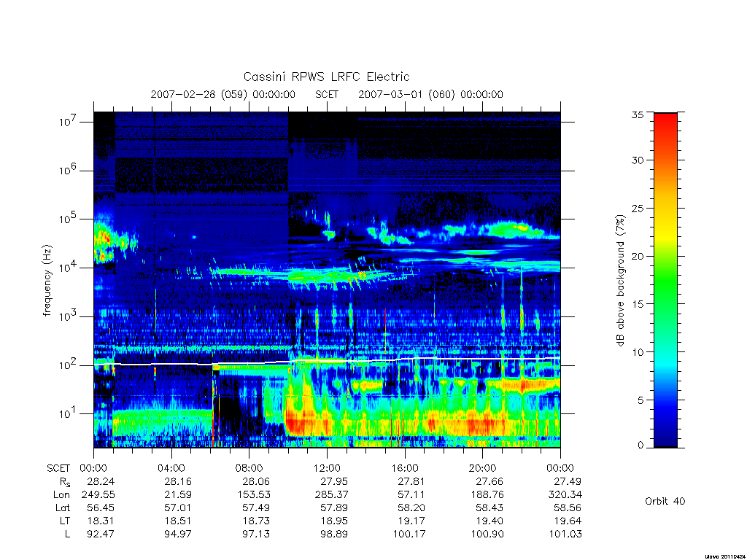
Task: Click the 10^1 frequency tick label
Action: click(69, 413)
